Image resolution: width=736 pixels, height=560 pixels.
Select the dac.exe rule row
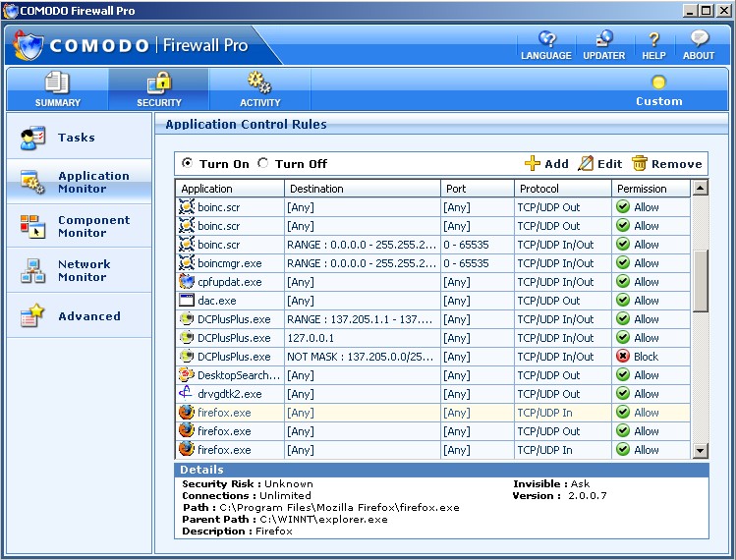point(432,301)
